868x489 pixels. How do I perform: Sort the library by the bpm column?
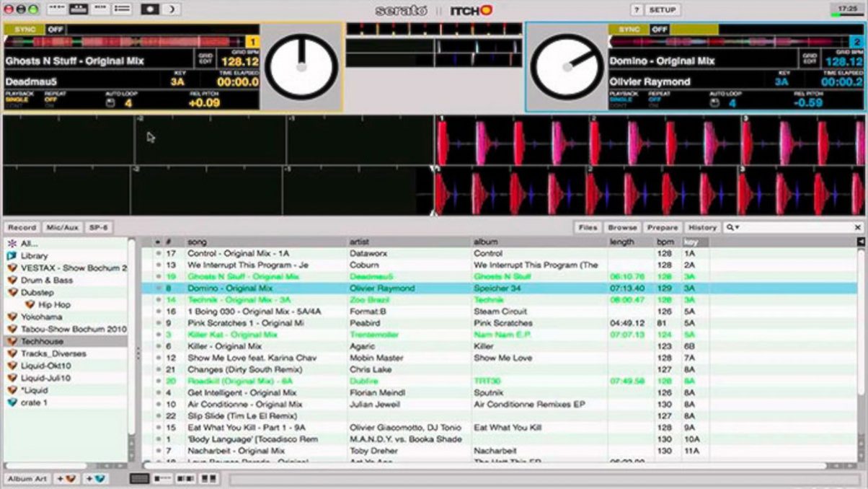click(x=667, y=242)
